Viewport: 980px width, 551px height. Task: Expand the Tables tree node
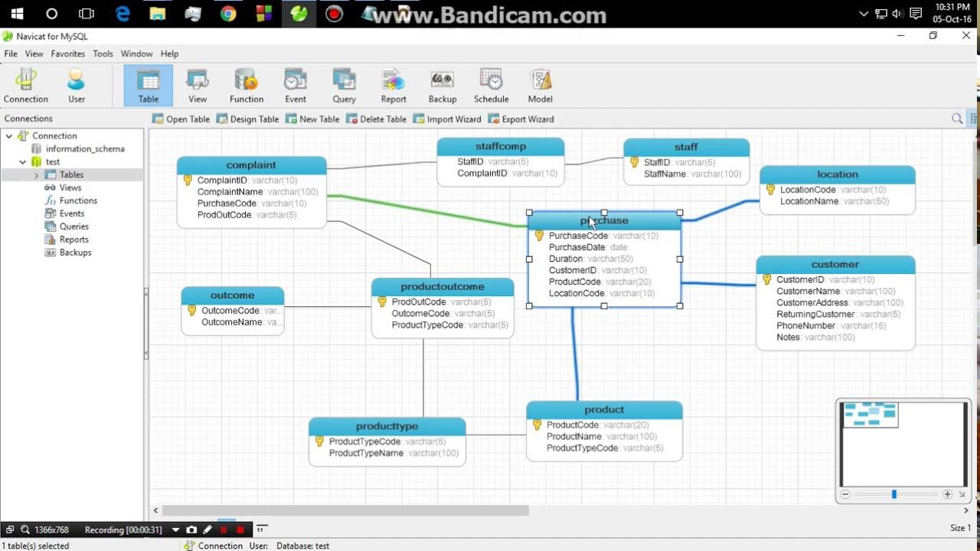[x=35, y=174]
